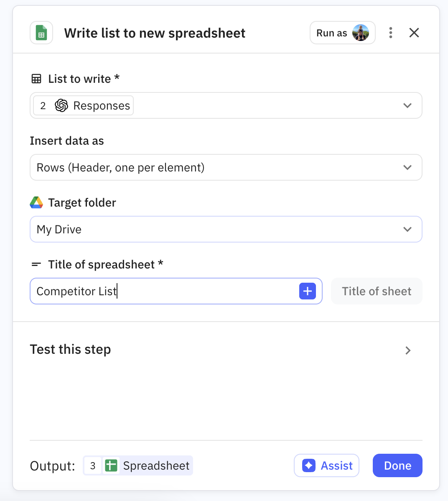448x501 pixels.
Task: Click the table icon beside List to write
Action: click(x=36, y=79)
